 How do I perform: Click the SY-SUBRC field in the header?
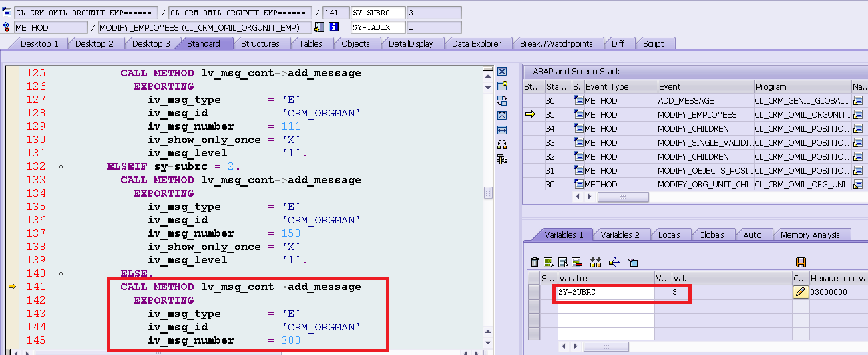[x=378, y=13]
